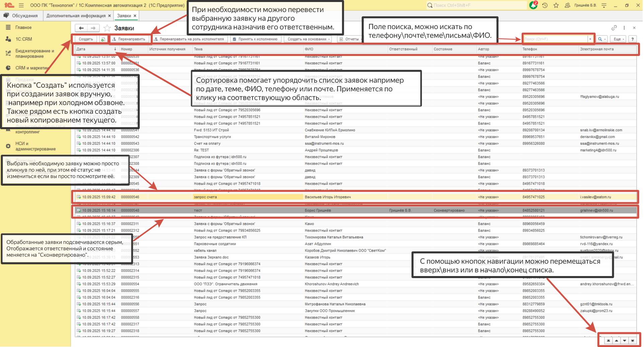Open the help question mark button

[632, 39]
